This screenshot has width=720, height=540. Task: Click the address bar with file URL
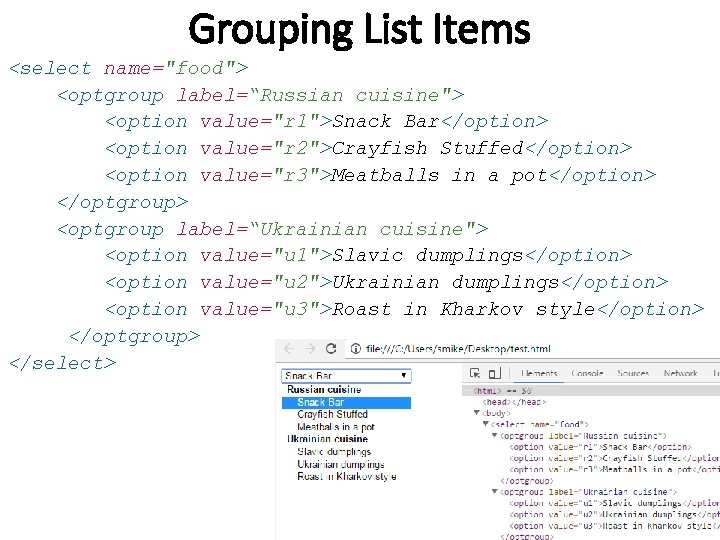[458, 349]
